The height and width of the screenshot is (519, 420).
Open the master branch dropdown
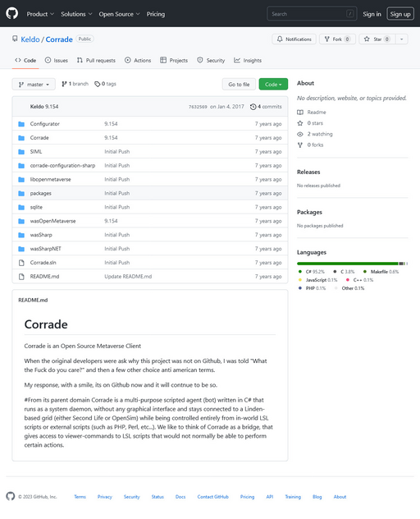click(34, 85)
